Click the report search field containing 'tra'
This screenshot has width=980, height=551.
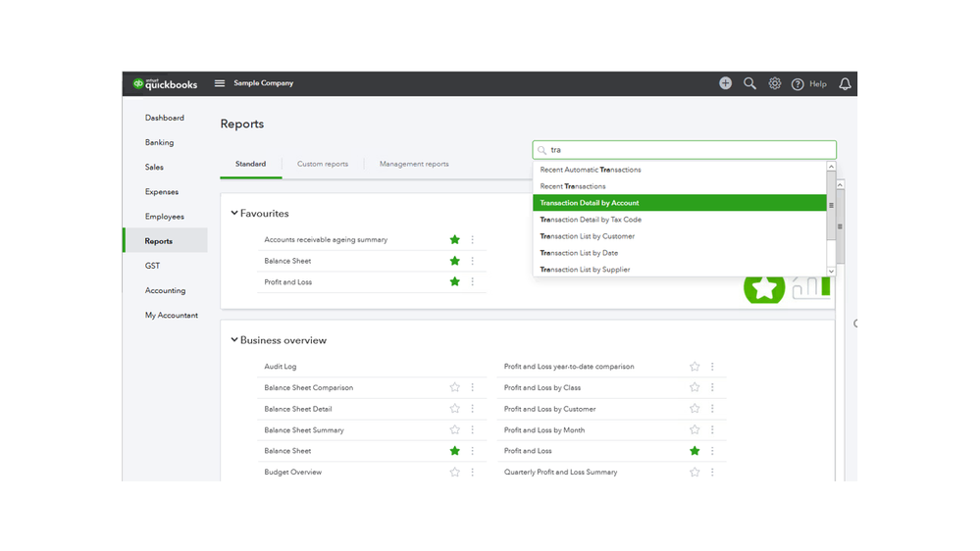click(685, 150)
